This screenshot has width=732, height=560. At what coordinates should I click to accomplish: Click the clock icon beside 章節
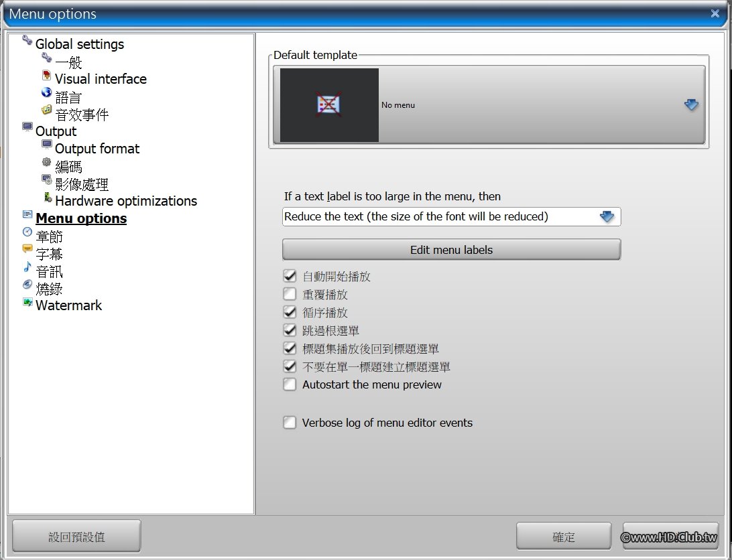point(27,232)
